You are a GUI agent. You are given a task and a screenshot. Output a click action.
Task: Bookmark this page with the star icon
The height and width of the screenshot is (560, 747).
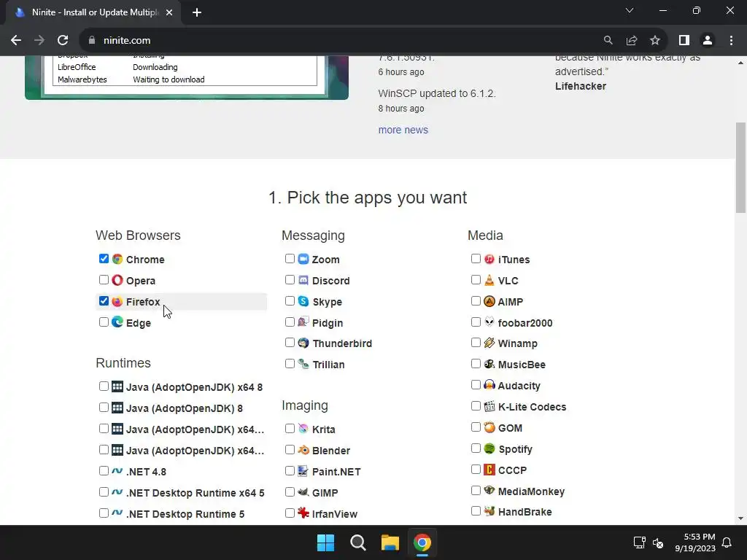point(655,41)
